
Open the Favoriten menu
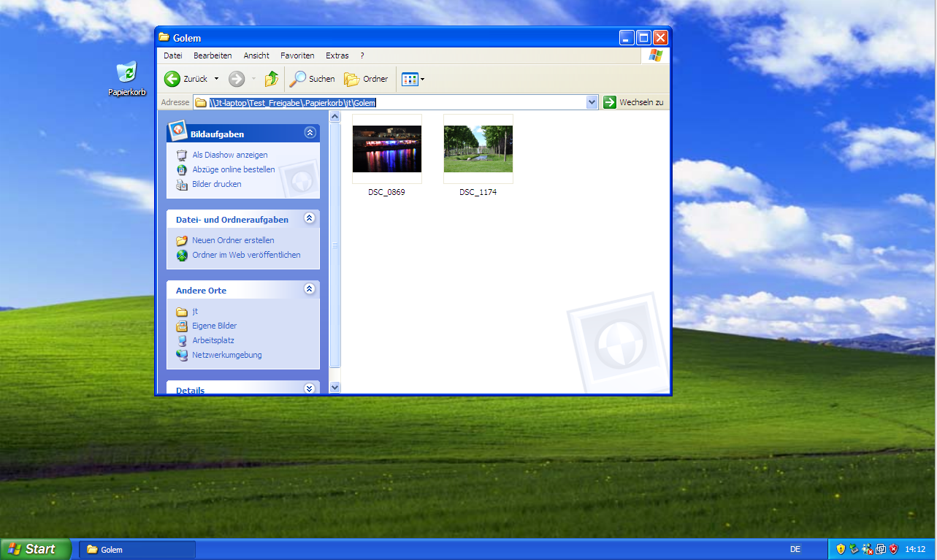(x=297, y=55)
